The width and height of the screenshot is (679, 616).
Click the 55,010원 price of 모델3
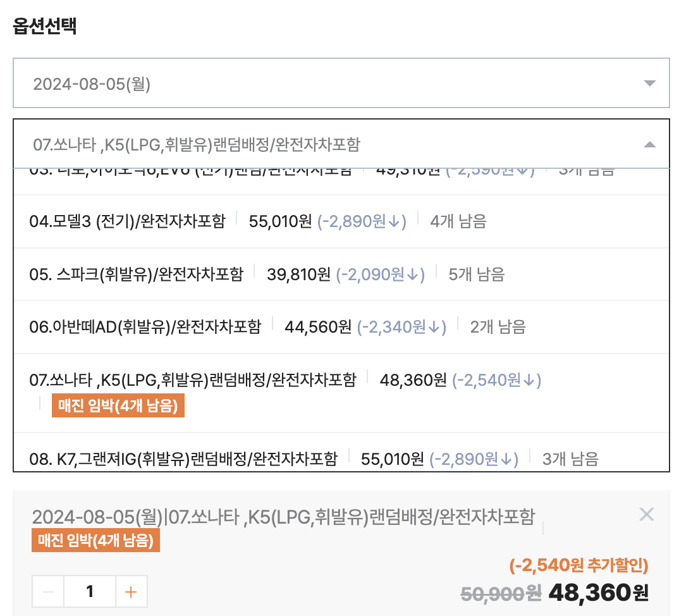(280, 221)
